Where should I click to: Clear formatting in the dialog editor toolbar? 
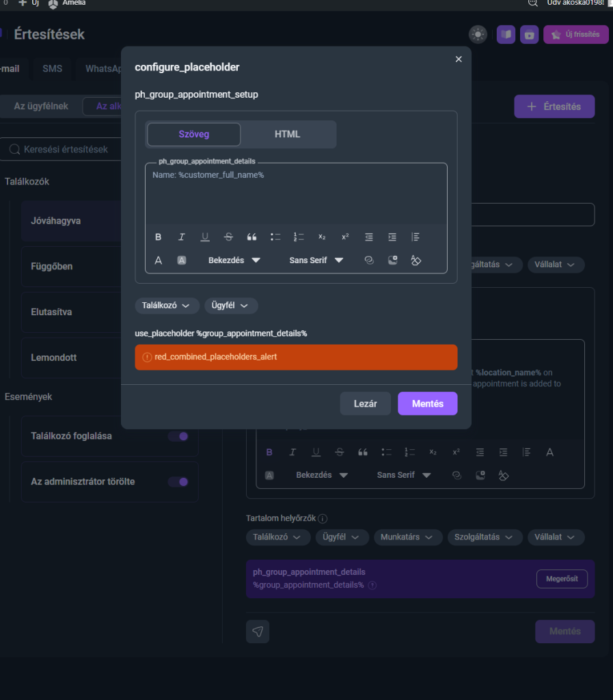click(416, 260)
